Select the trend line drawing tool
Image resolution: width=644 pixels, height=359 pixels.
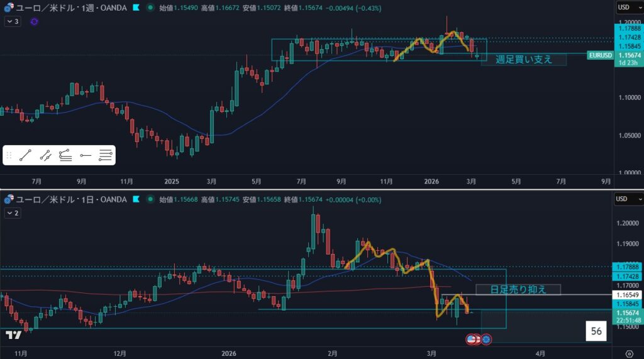tap(26, 155)
